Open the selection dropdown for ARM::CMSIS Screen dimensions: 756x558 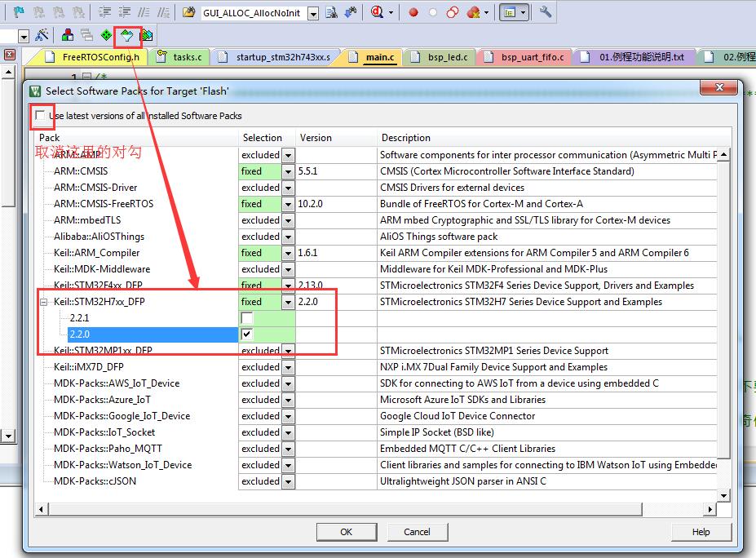point(289,171)
